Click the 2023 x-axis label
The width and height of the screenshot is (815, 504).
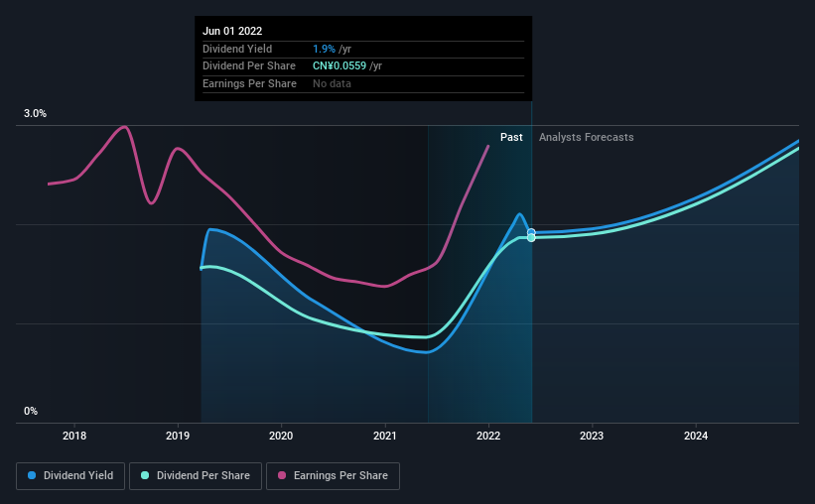pyautogui.click(x=592, y=436)
